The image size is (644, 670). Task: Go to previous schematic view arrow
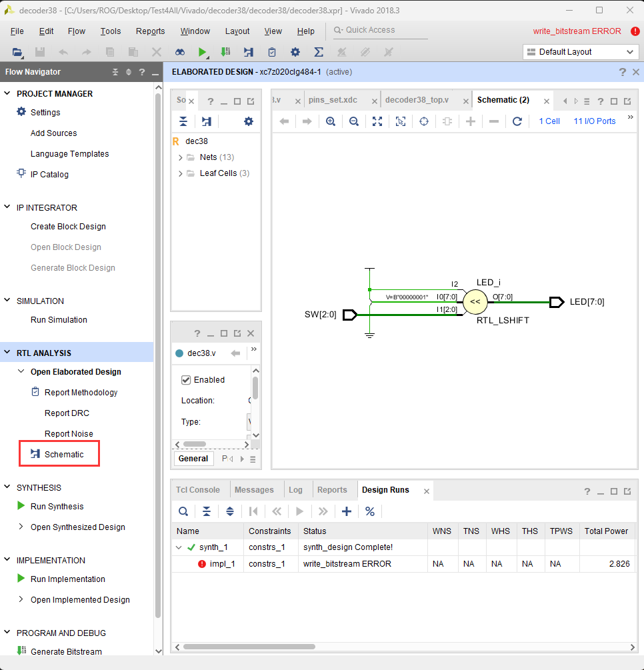(x=284, y=121)
